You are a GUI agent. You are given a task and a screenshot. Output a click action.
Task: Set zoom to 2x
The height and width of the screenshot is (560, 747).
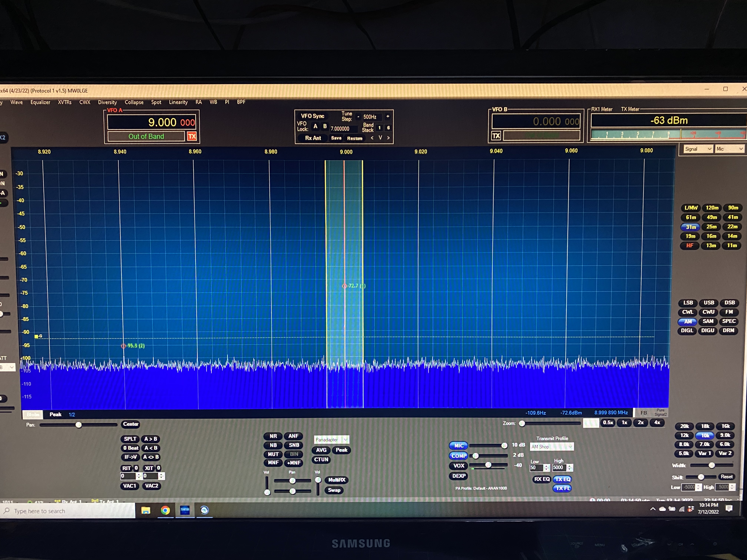(x=641, y=423)
